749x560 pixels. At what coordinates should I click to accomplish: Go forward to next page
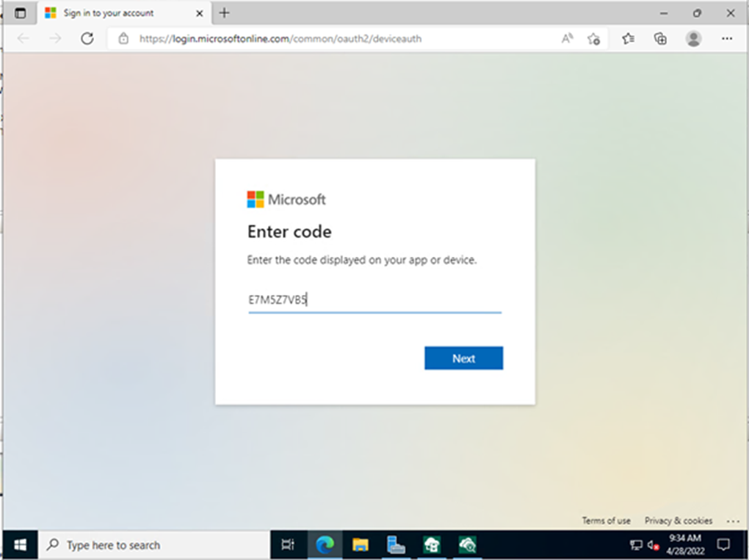[x=55, y=39]
